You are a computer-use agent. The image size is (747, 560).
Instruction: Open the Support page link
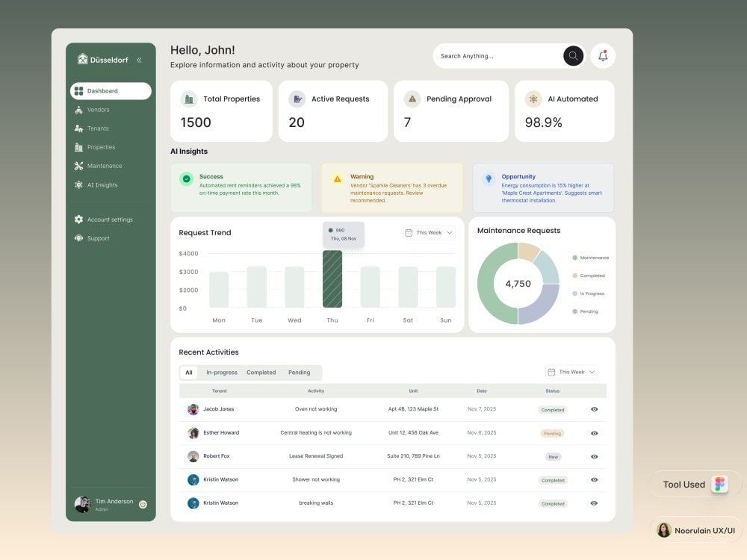coord(98,238)
